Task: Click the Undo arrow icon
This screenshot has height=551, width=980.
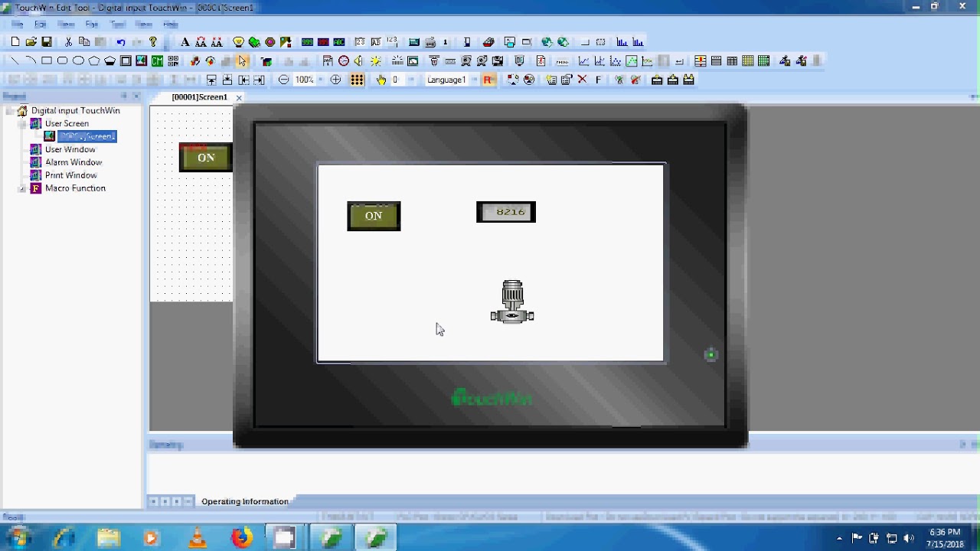Action: tap(121, 42)
